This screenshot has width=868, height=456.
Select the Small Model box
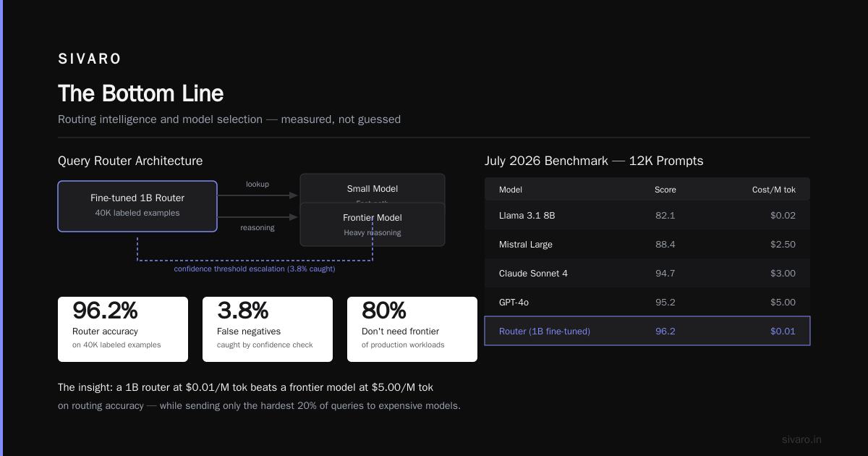coord(373,188)
